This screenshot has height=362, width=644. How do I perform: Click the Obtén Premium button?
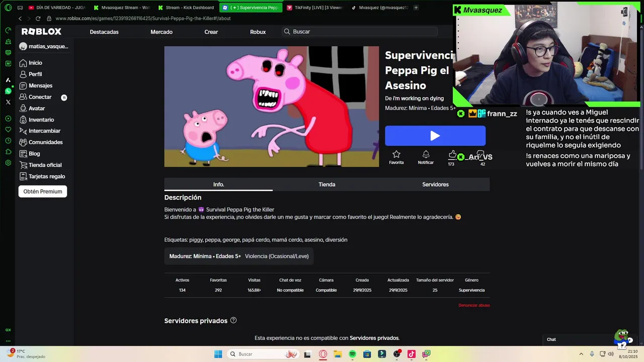click(43, 192)
